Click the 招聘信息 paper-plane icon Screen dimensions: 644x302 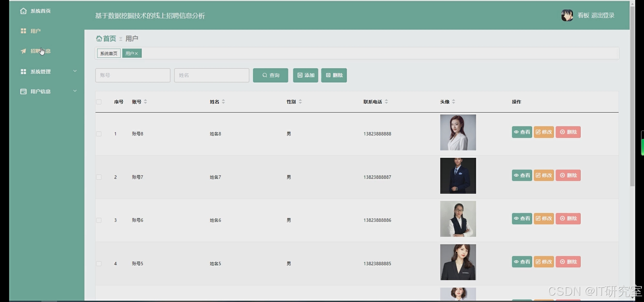(23, 51)
